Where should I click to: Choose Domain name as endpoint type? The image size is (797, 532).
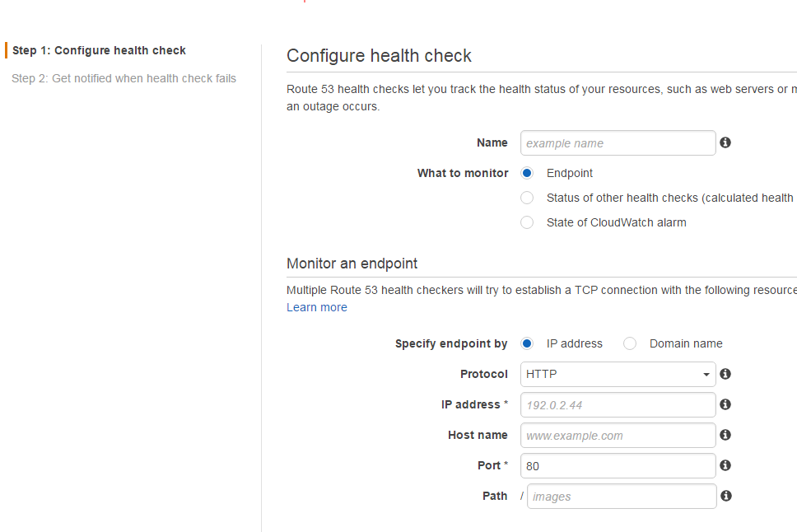coord(630,343)
